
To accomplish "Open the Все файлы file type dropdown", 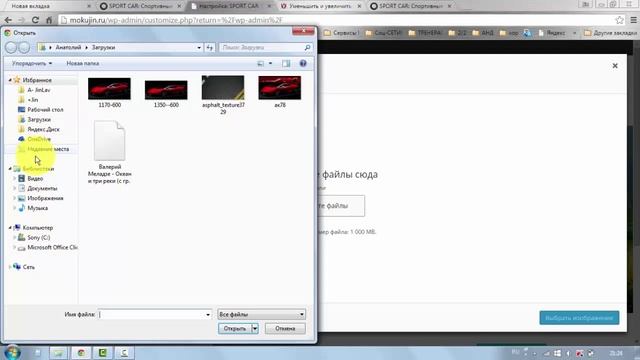I will tap(261, 314).
